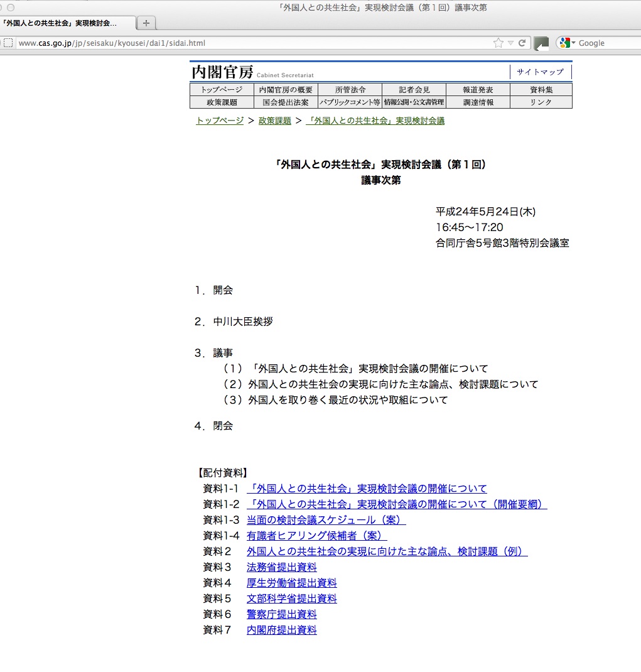
Task: Click the site identity icon in address bar
Action: pos(8,43)
